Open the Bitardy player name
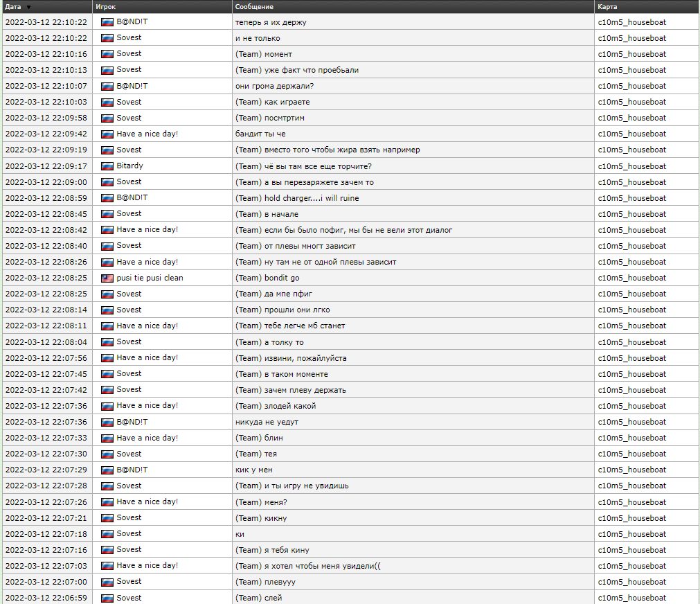Screen dimensions: 700x604 click(x=129, y=166)
